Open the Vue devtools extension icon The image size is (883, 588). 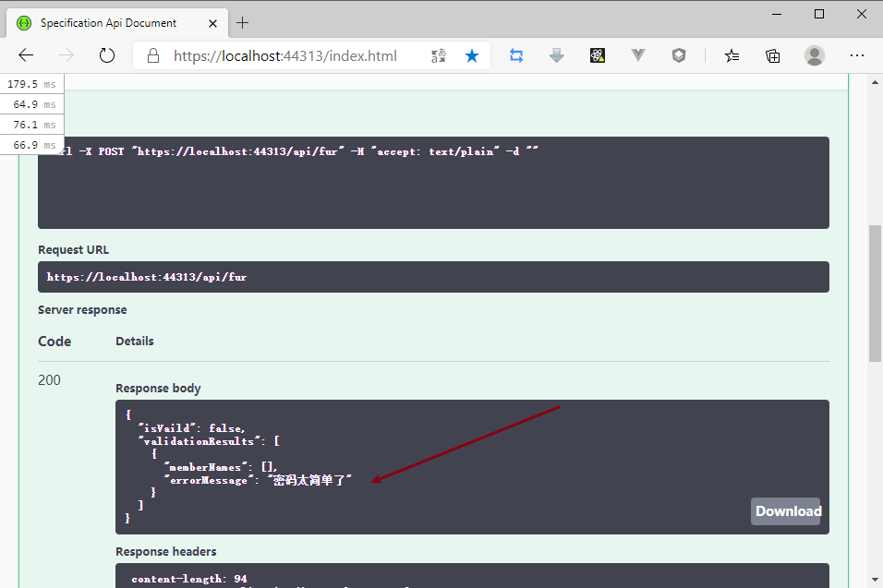(x=638, y=55)
